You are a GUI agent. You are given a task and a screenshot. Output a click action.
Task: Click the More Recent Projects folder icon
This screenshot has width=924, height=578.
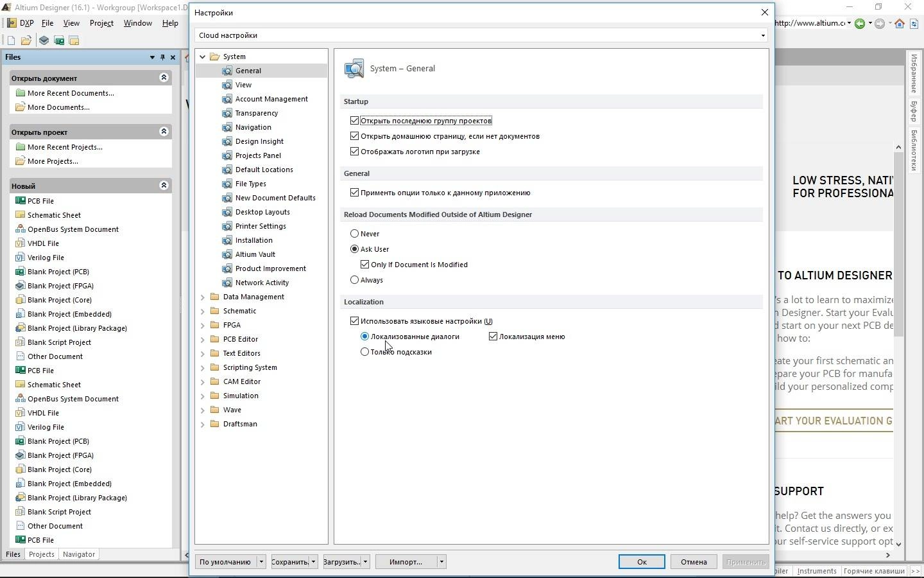point(20,147)
